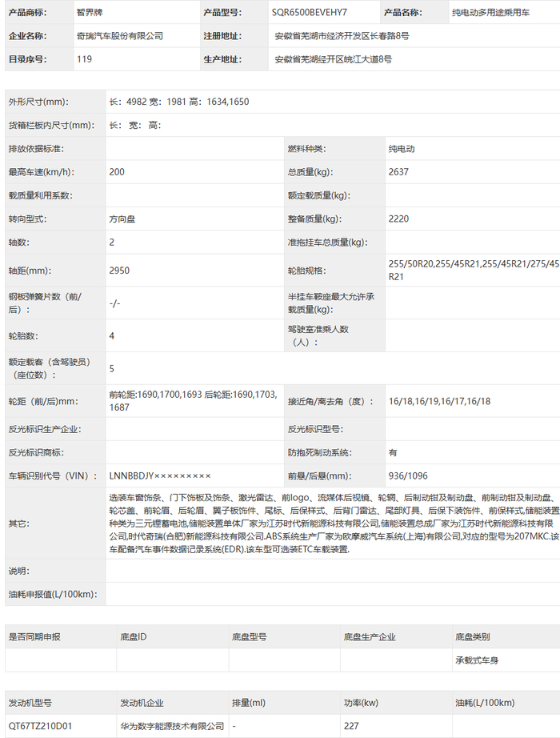Click header 底盘ID
560x738 pixels.
click(133, 637)
